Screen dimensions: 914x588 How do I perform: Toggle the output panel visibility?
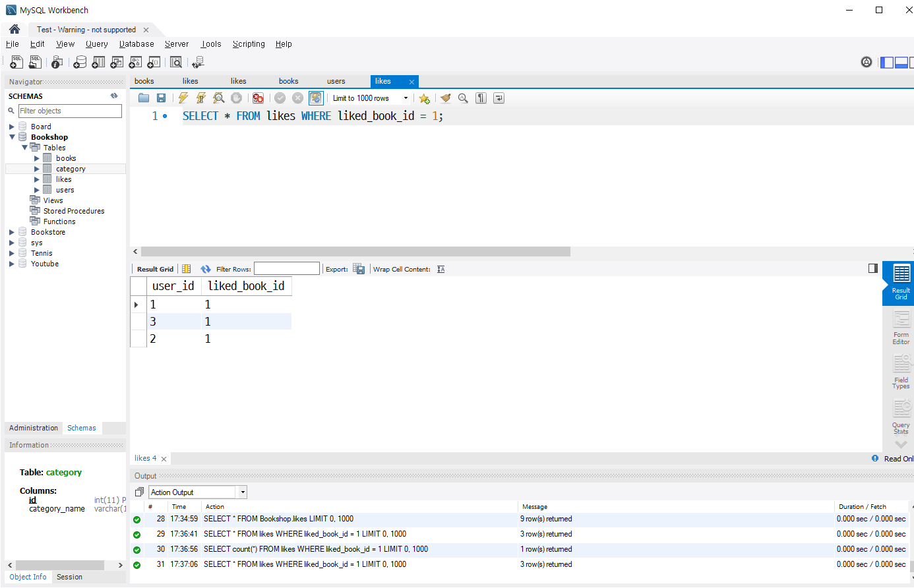(x=901, y=63)
